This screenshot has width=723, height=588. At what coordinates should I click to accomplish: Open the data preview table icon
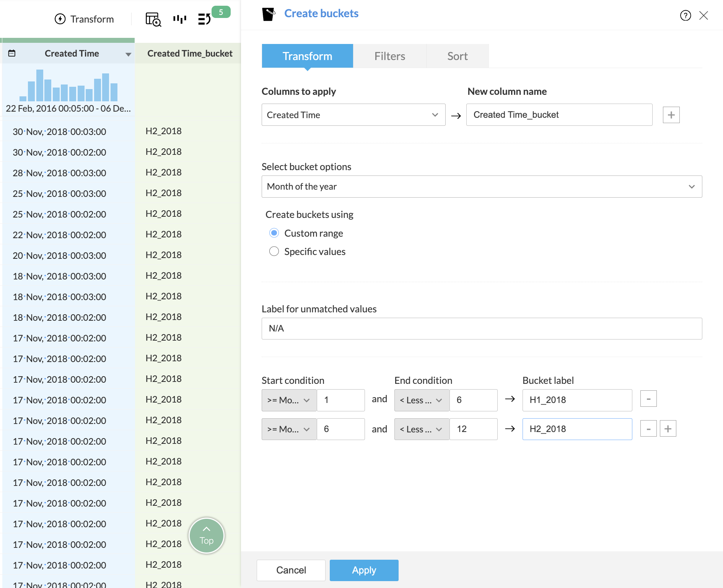click(x=153, y=19)
